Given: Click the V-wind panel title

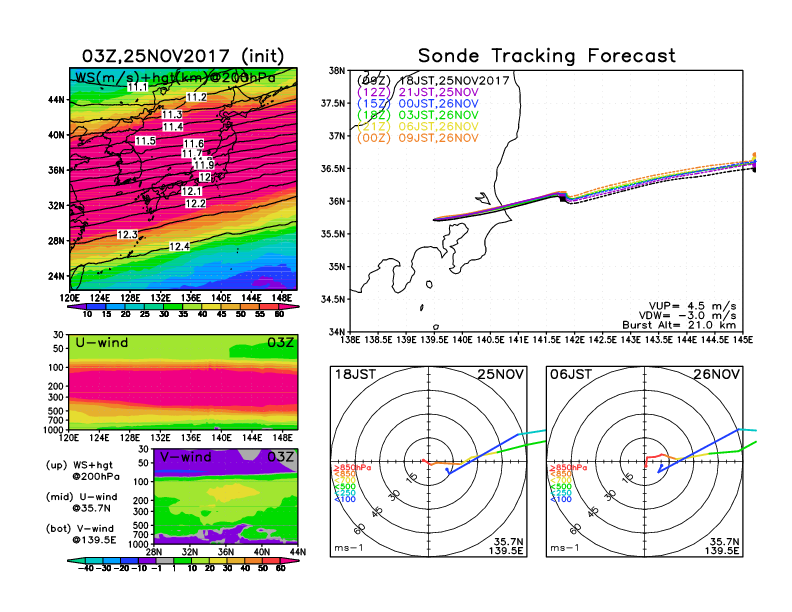Looking at the screenshot, I should click(x=189, y=457).
